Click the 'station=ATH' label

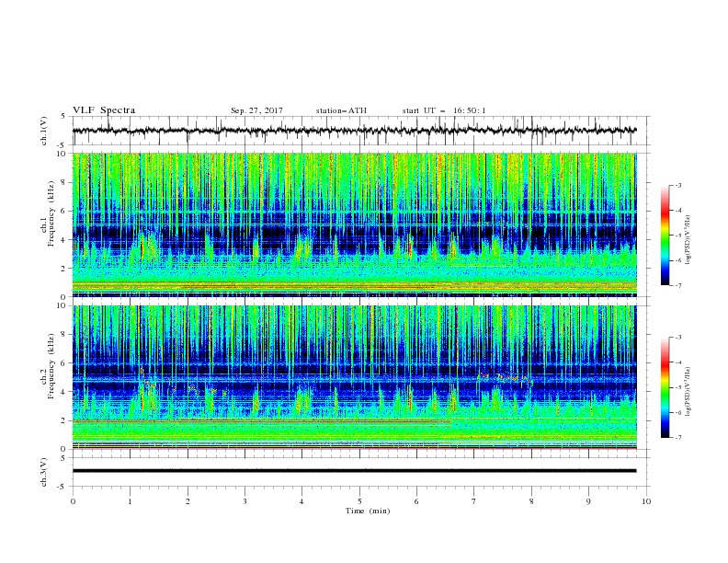click(x=341, y=110)
